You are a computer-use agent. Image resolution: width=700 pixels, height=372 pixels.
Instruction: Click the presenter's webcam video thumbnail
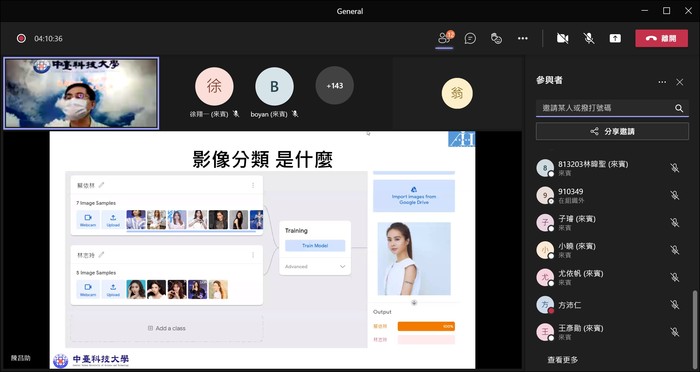(x=81, y=93)
